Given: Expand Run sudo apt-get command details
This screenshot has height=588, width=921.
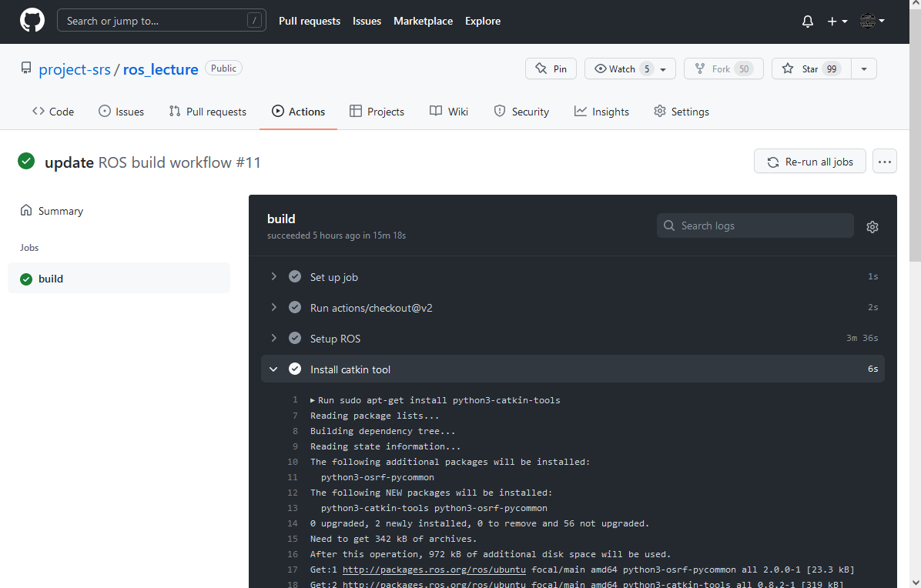Looking at the screenshot, I should 435,400.
